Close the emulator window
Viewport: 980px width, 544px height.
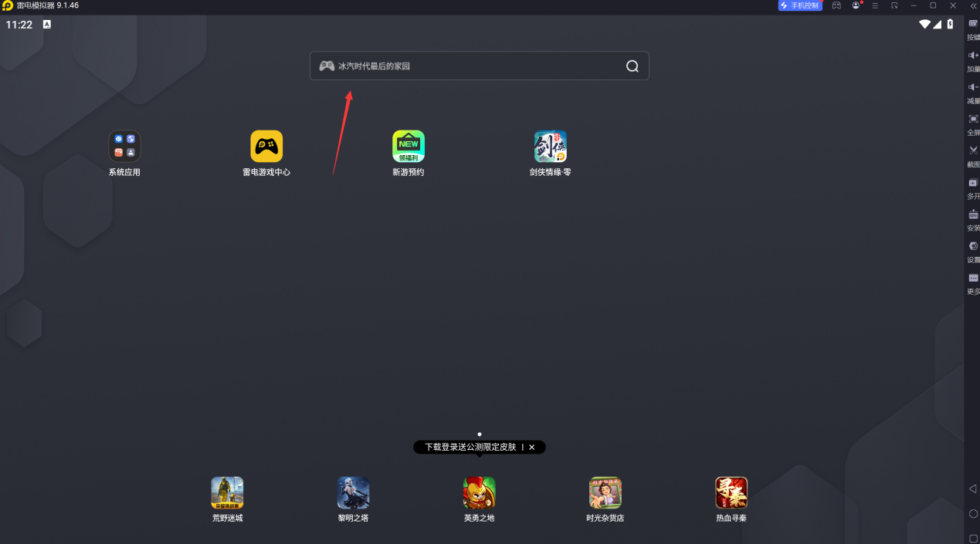[x=952, y=5]
